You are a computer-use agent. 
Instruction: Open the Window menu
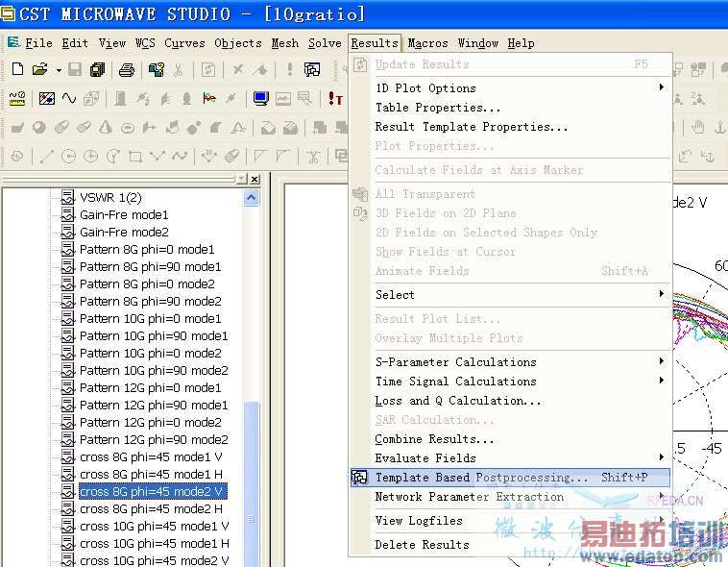[477, 43]
